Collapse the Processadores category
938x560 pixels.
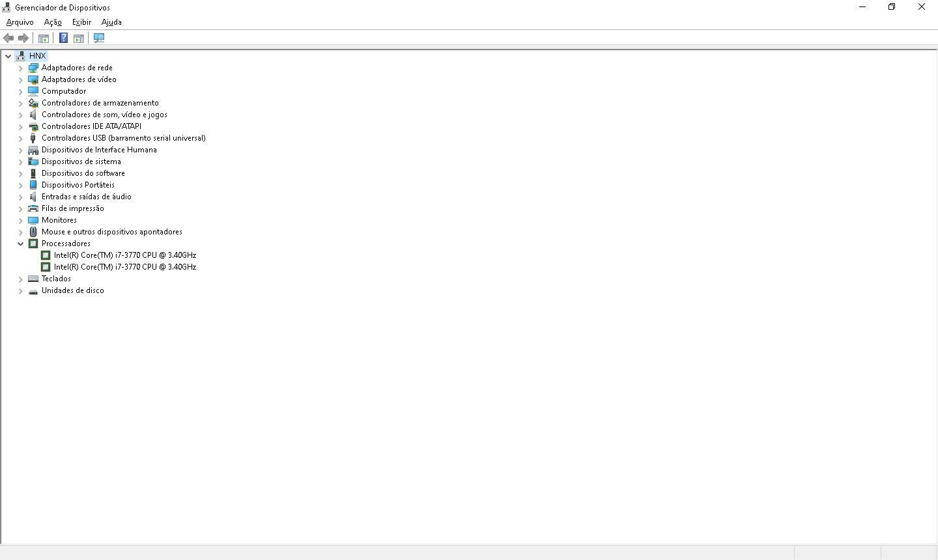coord(20,244)
